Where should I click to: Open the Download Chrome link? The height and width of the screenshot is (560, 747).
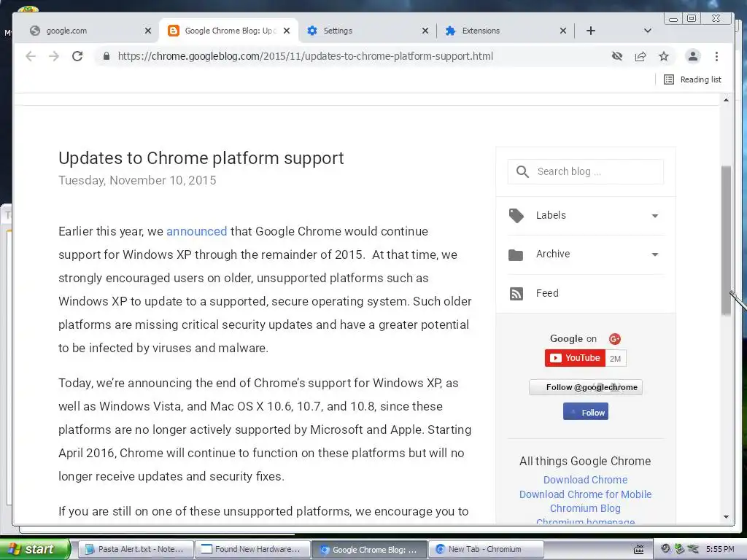[585, 480]
